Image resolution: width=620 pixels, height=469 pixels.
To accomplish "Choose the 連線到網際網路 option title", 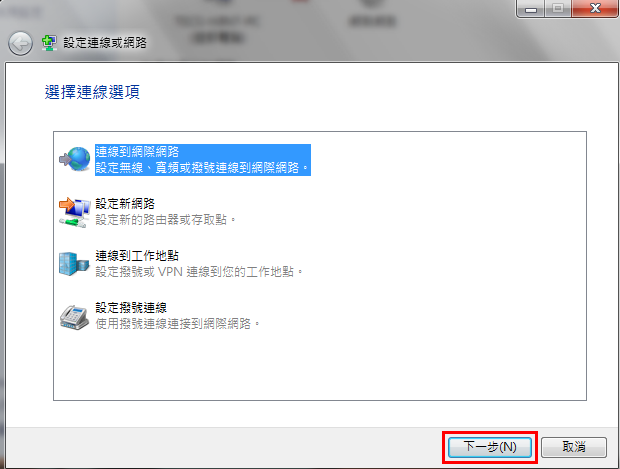I will tap(137, 151).
